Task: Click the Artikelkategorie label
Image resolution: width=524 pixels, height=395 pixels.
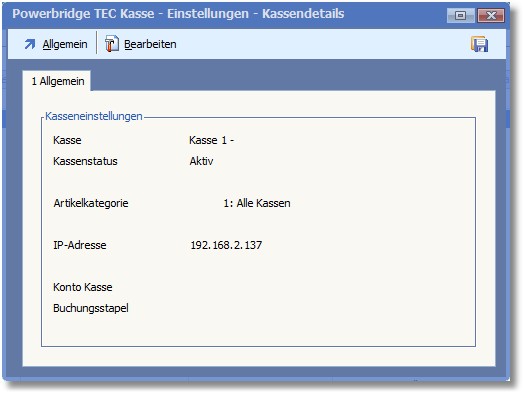Action: (x=91, y=203)
